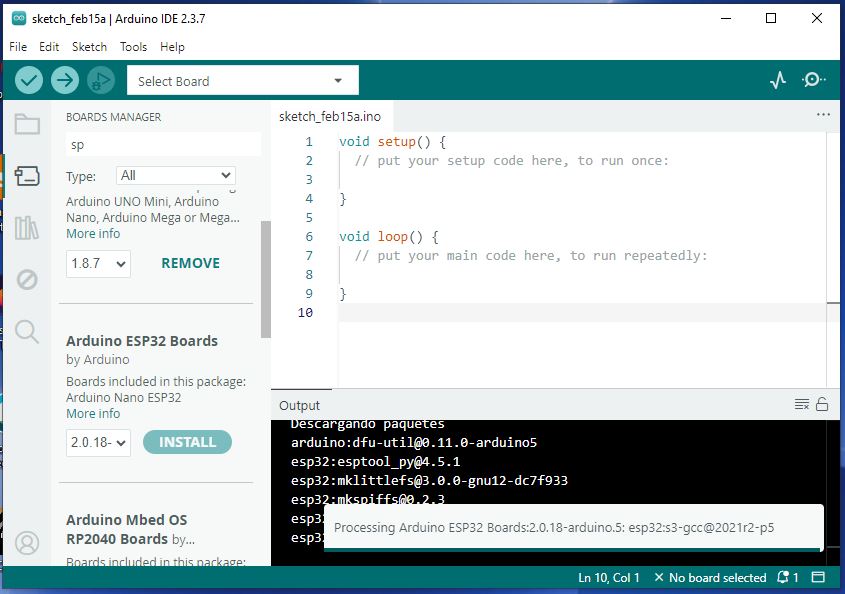Select the sketch_feb15a.ino tab

(x=330, y=115)
